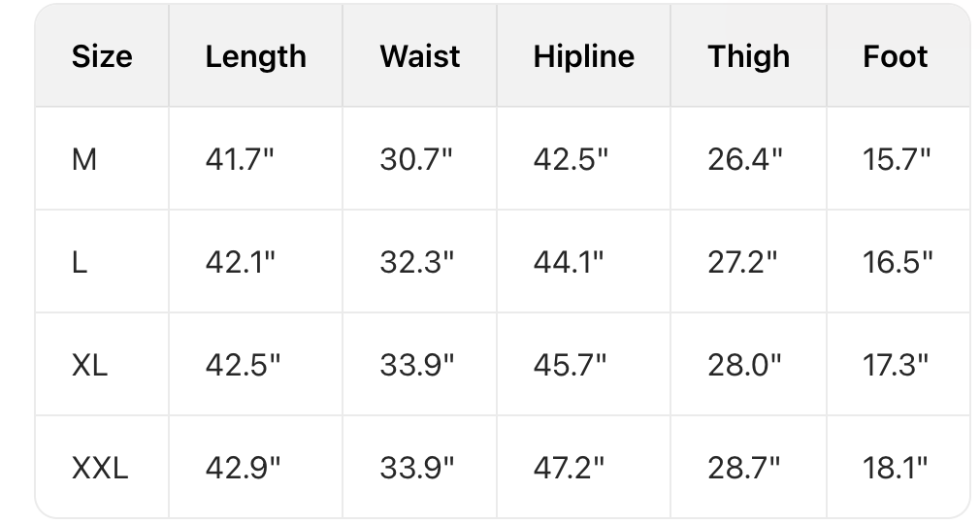Click the 42.9" length cell
The image size is (980, 524).
tap(242, 469)
